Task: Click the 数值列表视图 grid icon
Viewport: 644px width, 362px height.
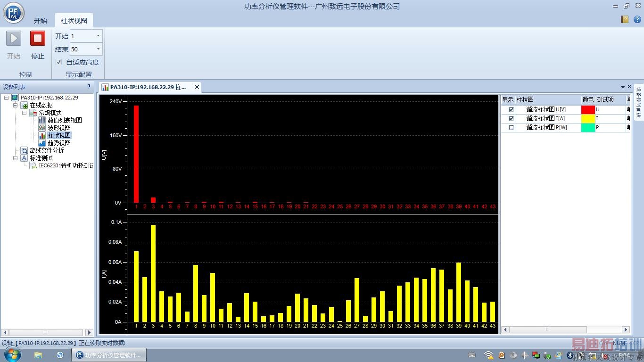Action: (x=42, y=120)
